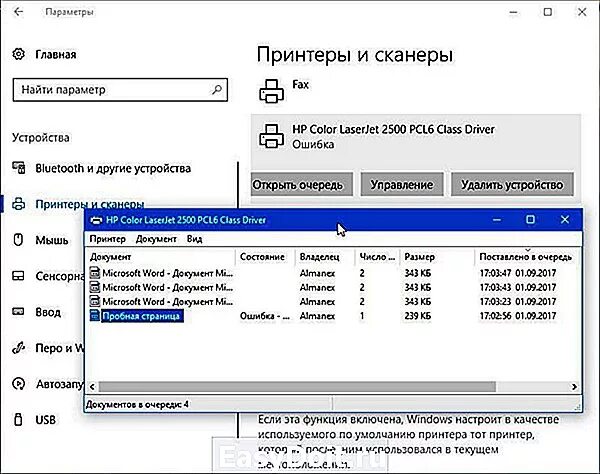
Task: Click the Перо pen sidebar icon
Action: click(x=18, y=348)
